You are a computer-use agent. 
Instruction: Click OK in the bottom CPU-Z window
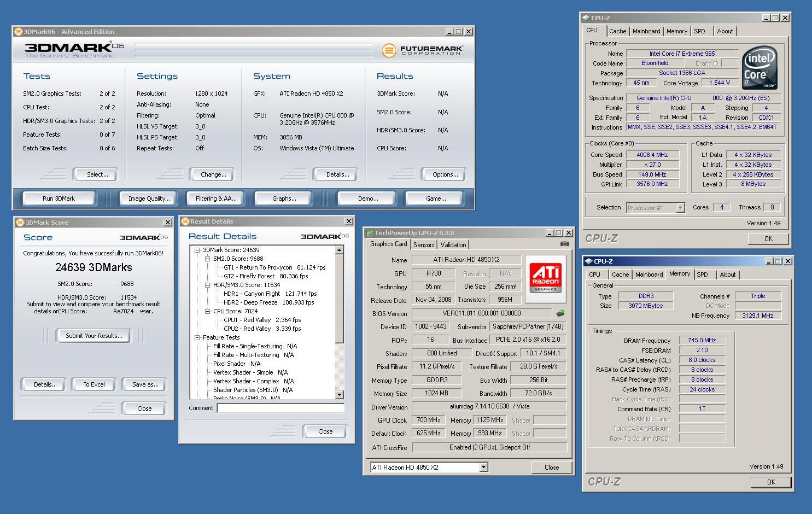click(770, 482)
